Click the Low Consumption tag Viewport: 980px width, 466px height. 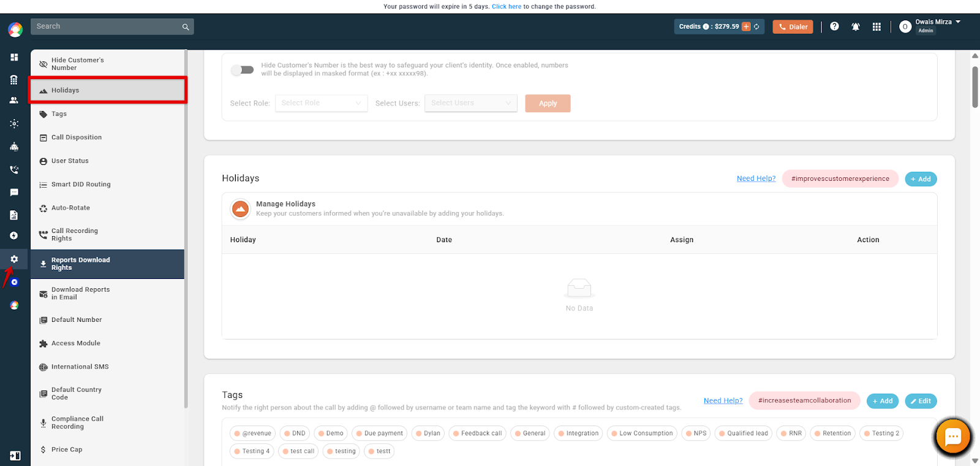(x=642, y=434)
